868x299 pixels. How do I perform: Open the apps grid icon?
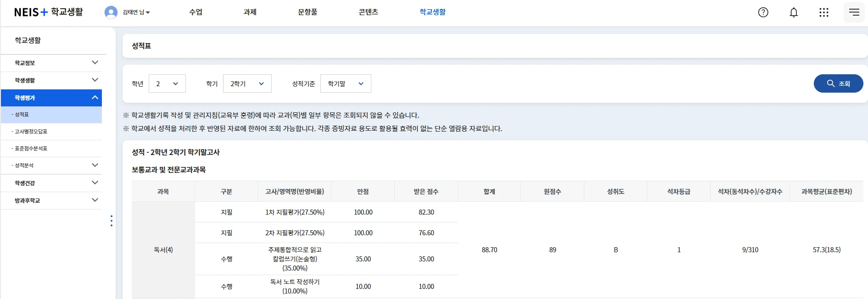tap(824, 12)
